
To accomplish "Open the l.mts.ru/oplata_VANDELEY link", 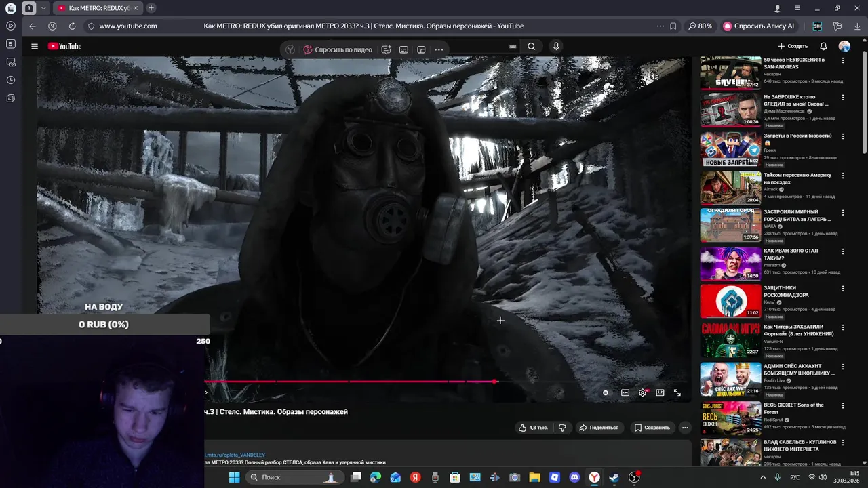I will pos(235,455).
